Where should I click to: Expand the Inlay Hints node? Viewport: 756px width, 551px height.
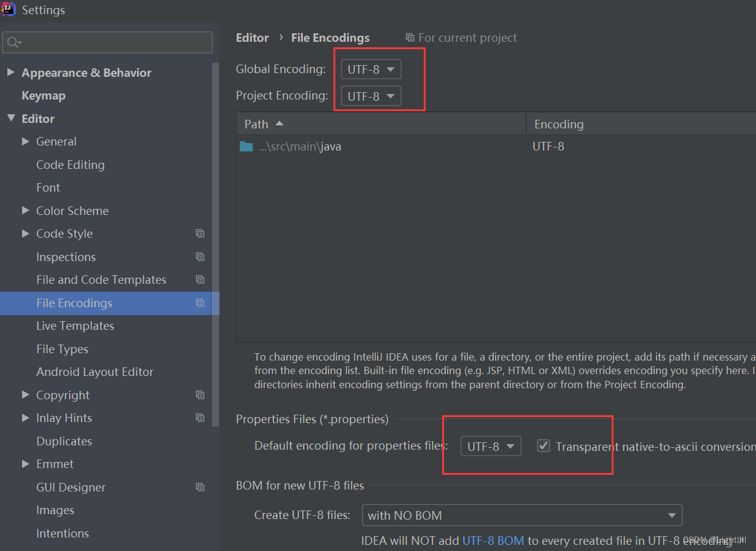[x=25, y=418]
